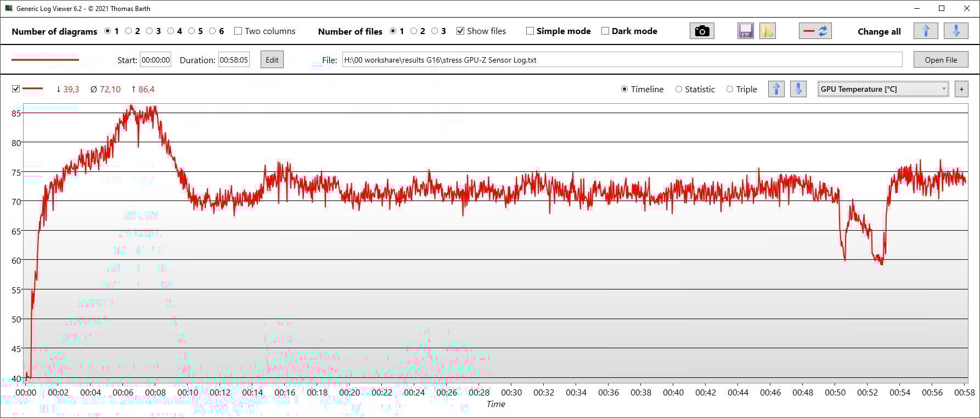Click the Change all up arrow
The image size is (980, 418).
pyautogui.click(x=926, y=31)
